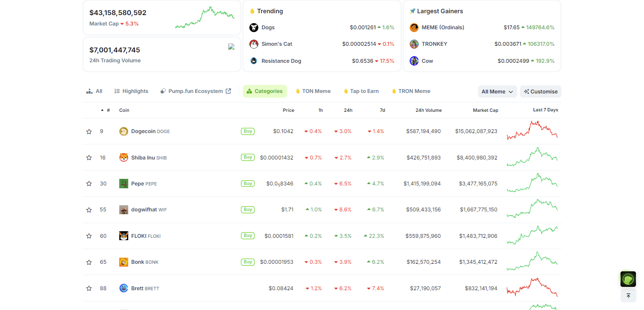644x310 pixels.
Task: Sort by the 24h Volume column
Action: 429,110
